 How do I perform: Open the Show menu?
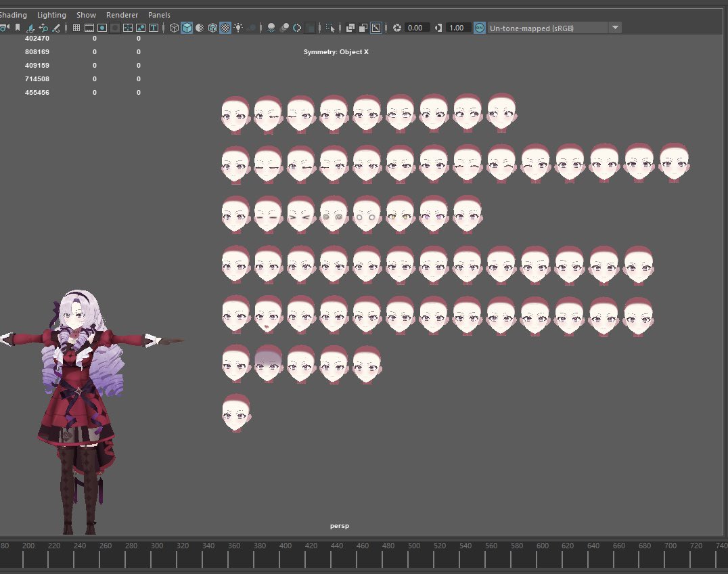87,15
